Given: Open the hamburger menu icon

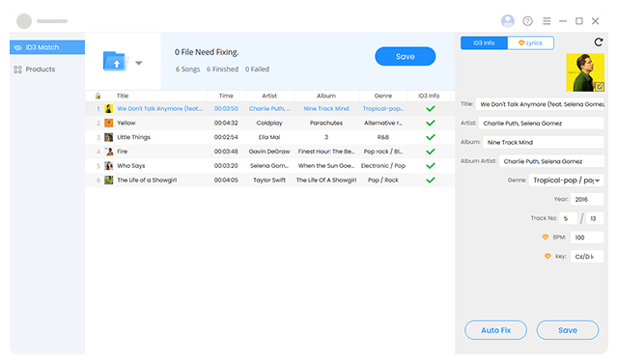Looking at the screenshot, I should pos(547,21).
